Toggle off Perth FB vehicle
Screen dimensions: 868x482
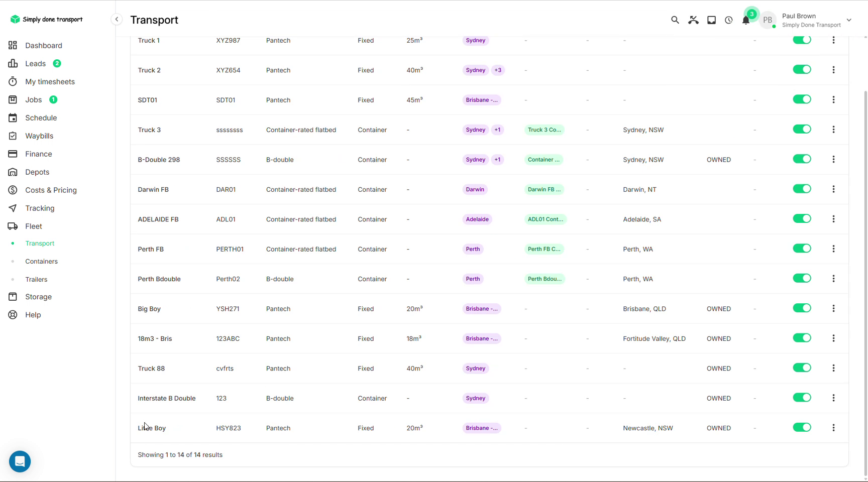[x=802, y=249]
